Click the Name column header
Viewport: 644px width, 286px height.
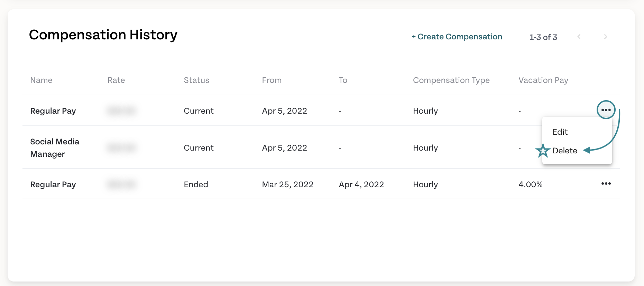41,80
